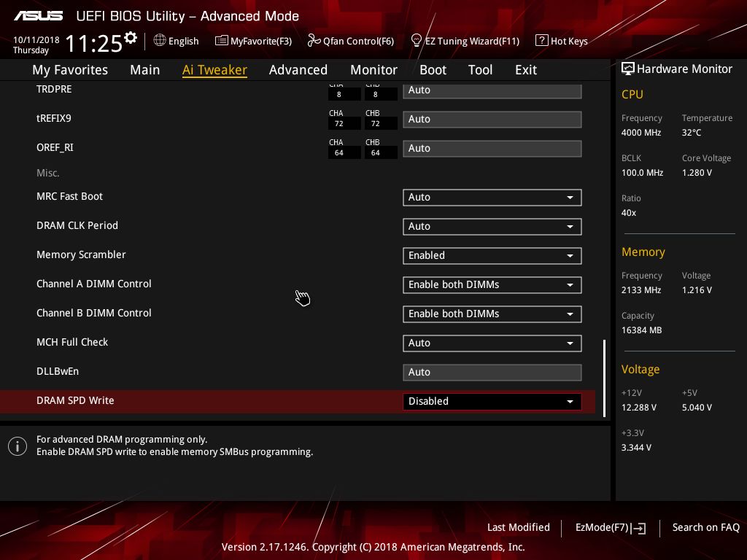Viewport: 747px width, 560px height.
Task: Go to the Advanced tab
Action: pyautogui.click(x=298, y=70)
